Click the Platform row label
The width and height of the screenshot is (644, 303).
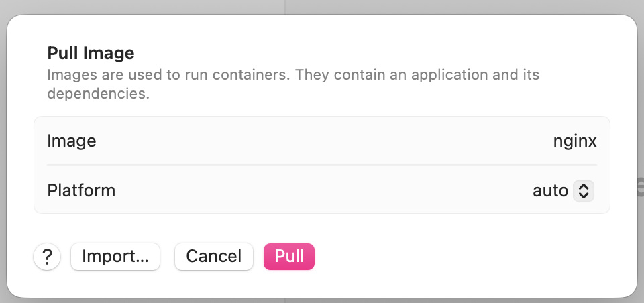tap(81, 191)
